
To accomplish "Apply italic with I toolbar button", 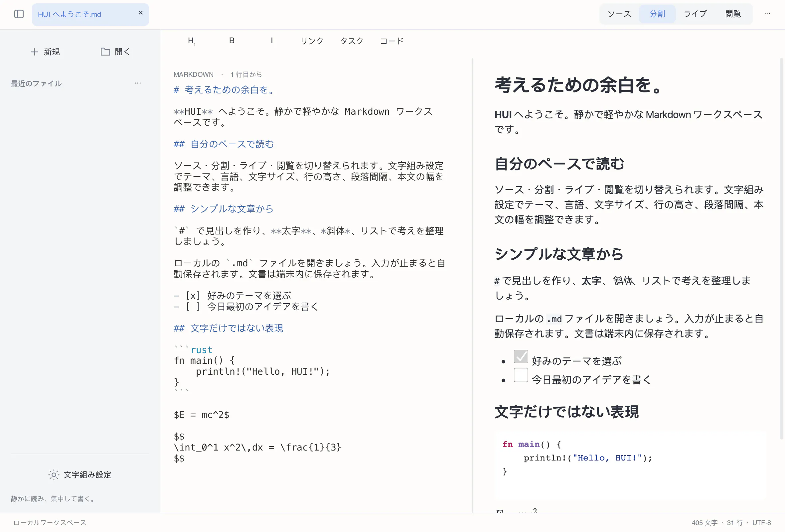I will [271, 41].
